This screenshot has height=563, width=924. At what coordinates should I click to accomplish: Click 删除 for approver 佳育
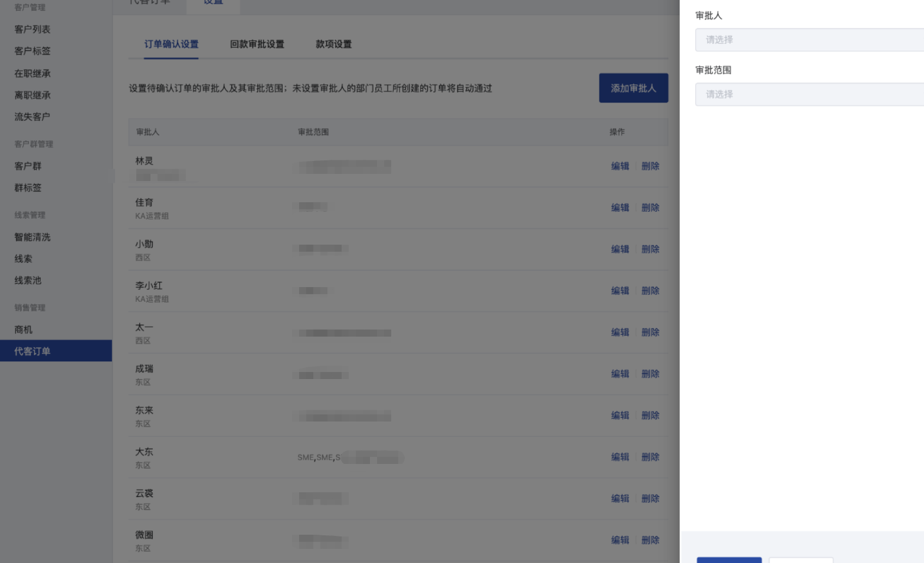tap(650, 208)
